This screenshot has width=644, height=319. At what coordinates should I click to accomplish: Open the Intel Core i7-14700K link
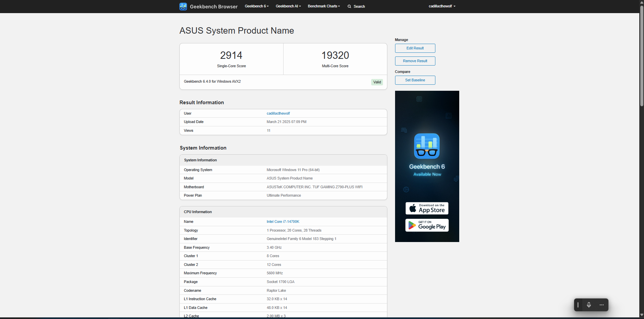click(283, 222)
